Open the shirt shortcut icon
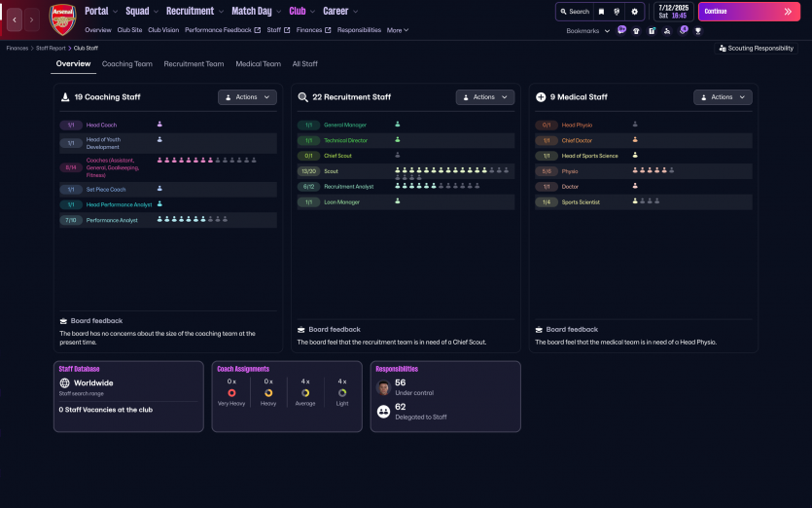This screenshot has width=812, height=508. pos(635,30)
